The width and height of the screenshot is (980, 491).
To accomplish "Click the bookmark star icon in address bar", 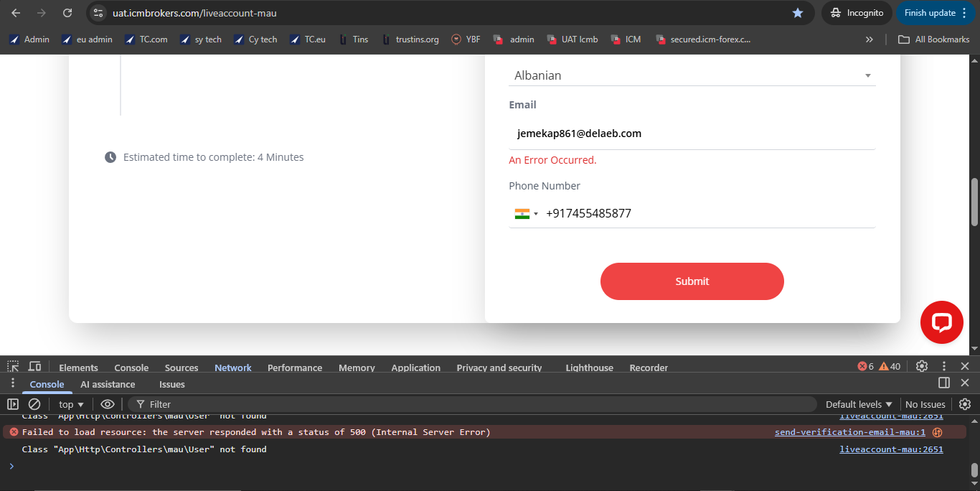I will pos(797,13).
